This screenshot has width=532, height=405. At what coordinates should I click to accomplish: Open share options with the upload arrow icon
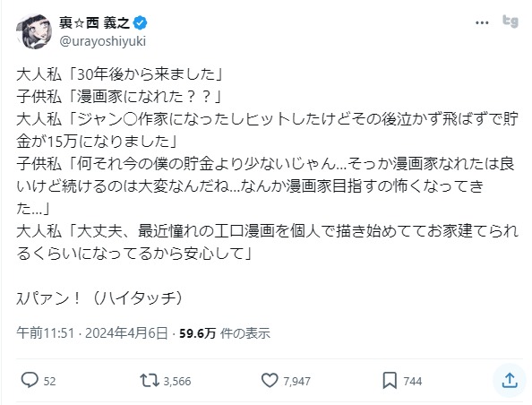pyautogui.click(x=510, y=380)
